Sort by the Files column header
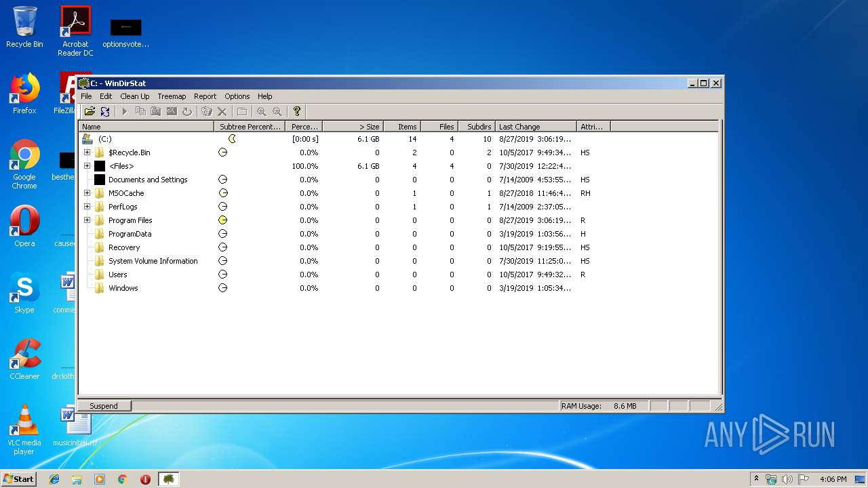The height and width of the screenshot is (488, 868). pos(440,127)
